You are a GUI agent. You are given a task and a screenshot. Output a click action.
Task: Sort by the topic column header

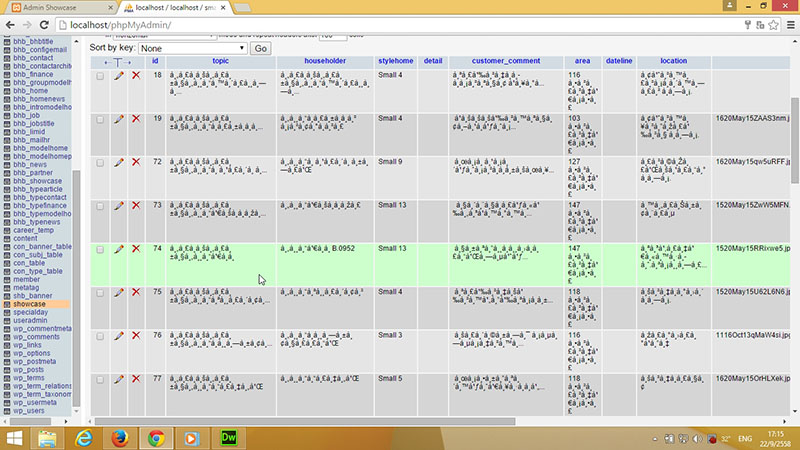coord(220,61)
